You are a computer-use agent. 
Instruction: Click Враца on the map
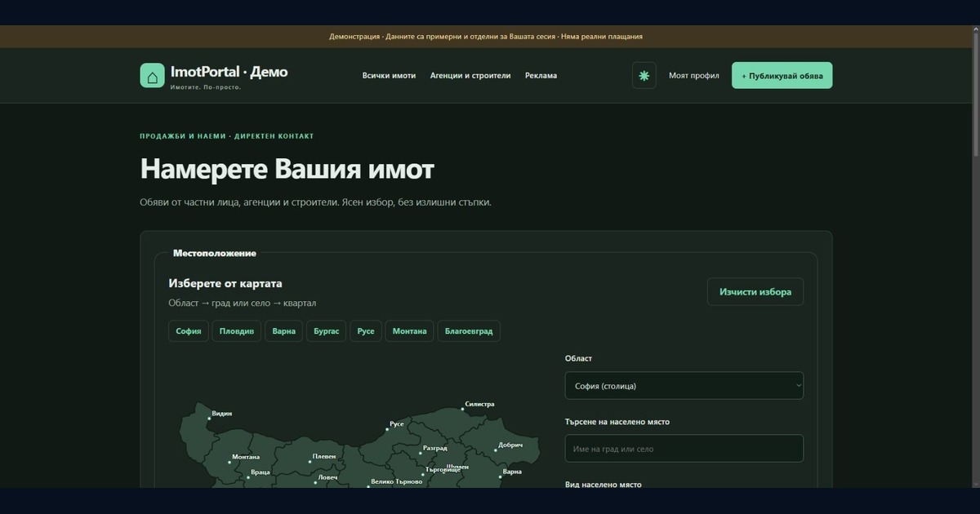click(x=261, y=472)
